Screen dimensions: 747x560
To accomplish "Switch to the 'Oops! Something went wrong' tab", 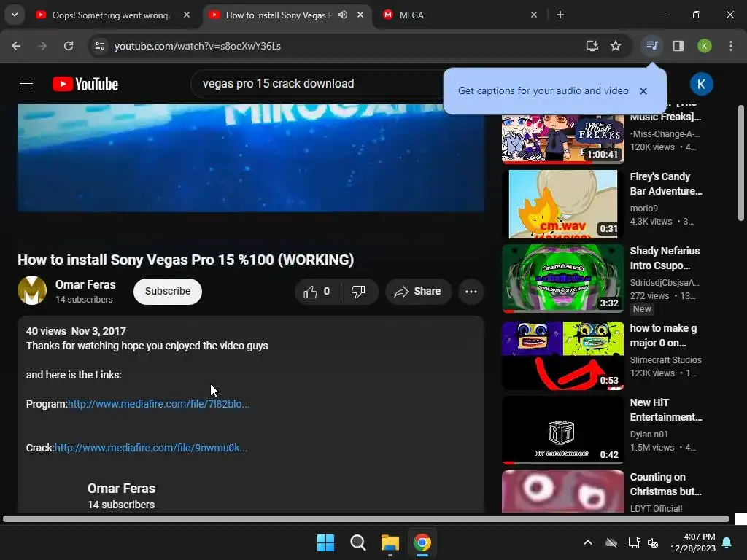I will tap(113, 15).
